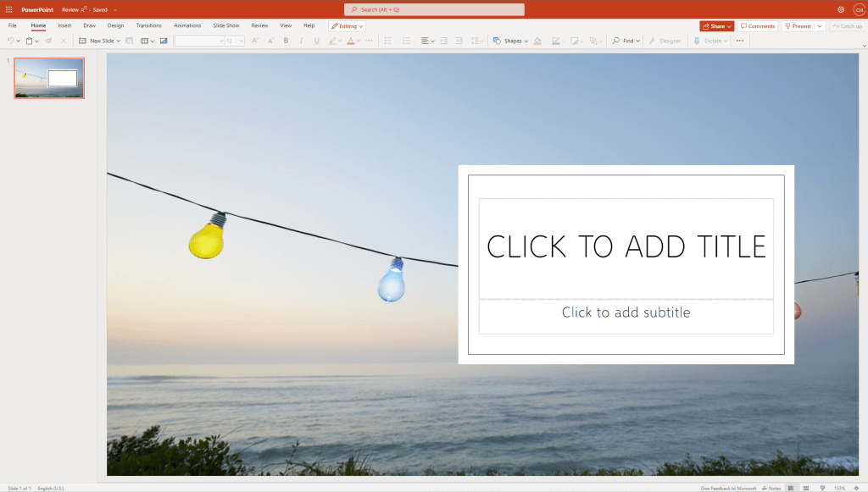Open the Editing mode dropdown

point(347,26)
